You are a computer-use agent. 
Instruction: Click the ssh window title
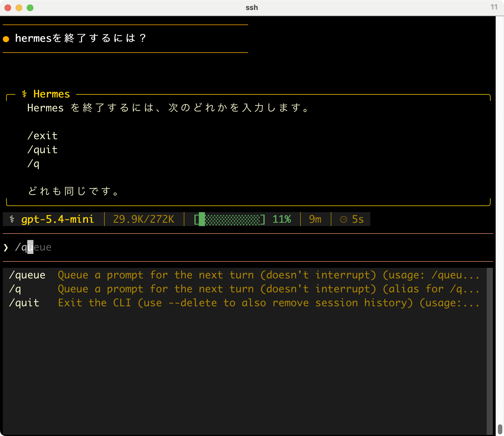252,8
